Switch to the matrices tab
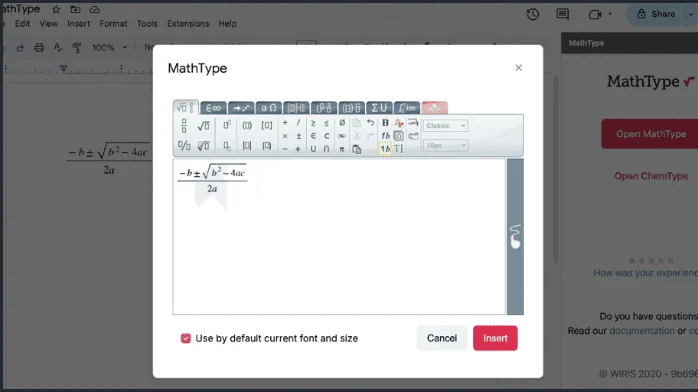Viewport: 698px width, 392px height. (x=296, y=108)
